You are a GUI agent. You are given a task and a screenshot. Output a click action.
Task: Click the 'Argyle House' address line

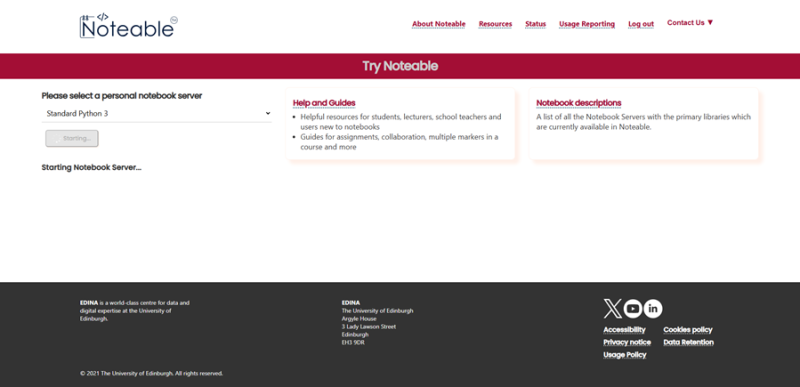point(359,319)
